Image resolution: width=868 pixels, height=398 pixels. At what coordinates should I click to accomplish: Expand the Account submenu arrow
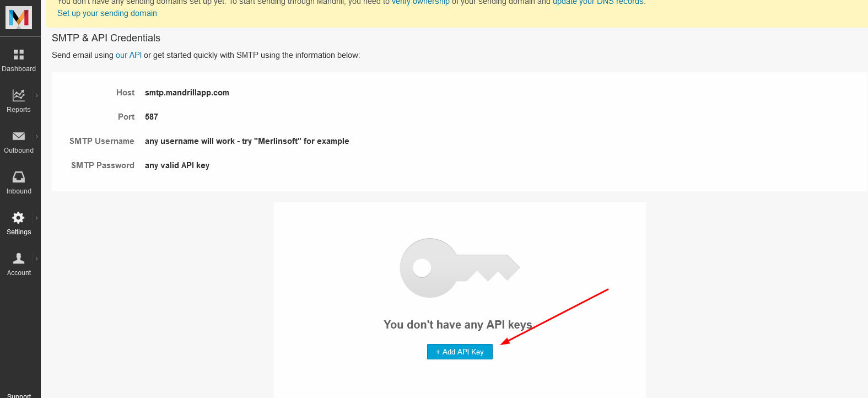(x=37, y=259)
